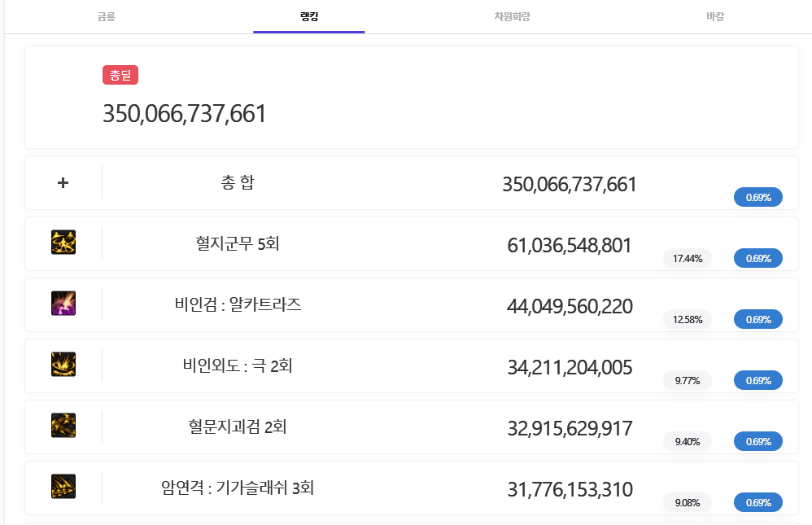Click blue 0.69% badge in 혈지군무 row

pyautogui.click(x=757, y=259)
